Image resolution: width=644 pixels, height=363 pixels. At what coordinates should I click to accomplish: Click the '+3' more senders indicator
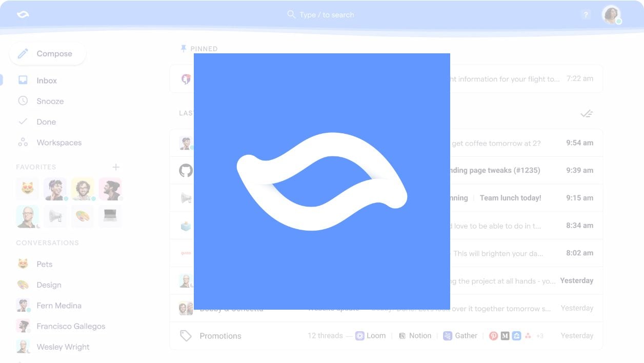540,336
